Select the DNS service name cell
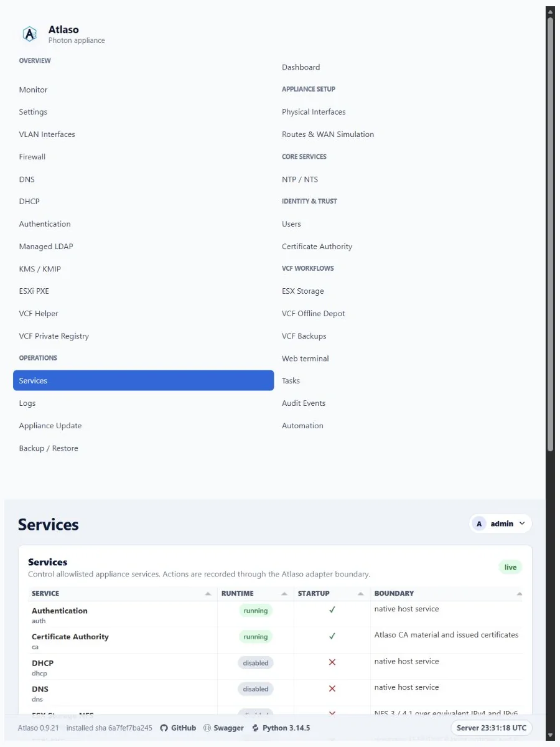Screen dimensions: 560x747 point(40,689)
